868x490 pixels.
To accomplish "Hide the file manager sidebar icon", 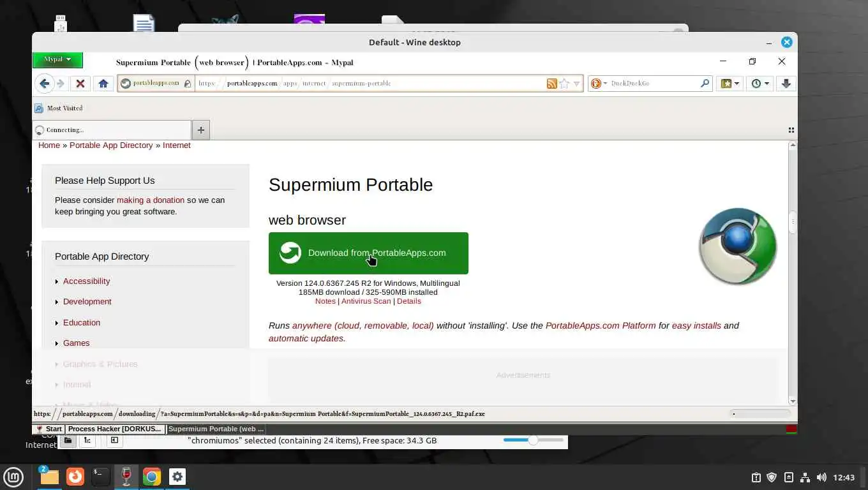I will [114, 440].
